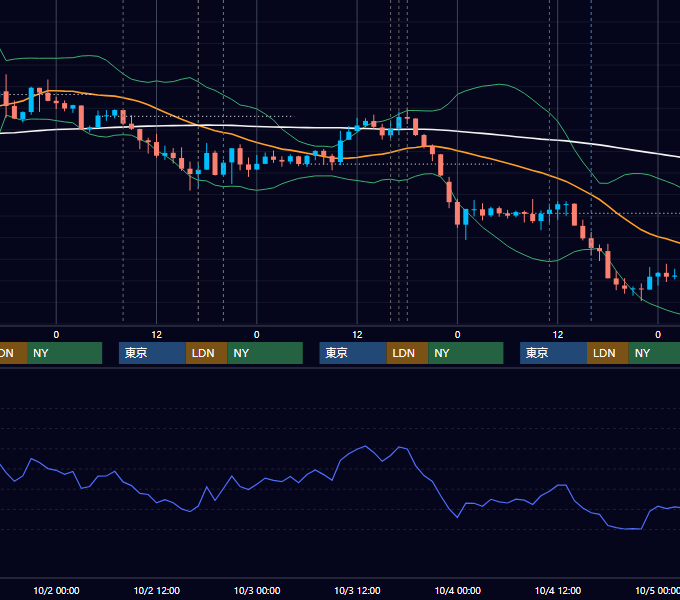Select the NY session block spanning 10/3 00:00
Viewport: 680px width, 600px height.
(265, 353)
